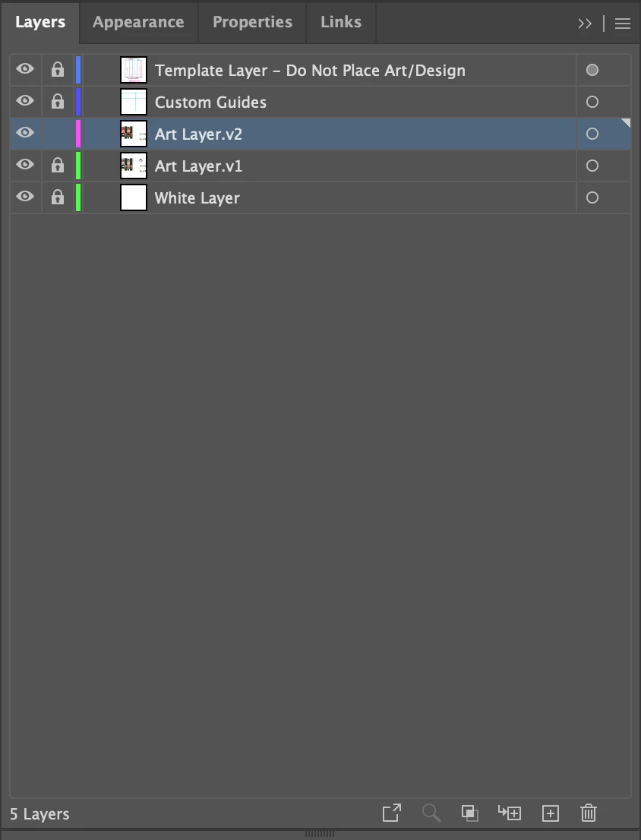
Task: Click Delete Selection trash icon
Action: [x=588, y=813]
